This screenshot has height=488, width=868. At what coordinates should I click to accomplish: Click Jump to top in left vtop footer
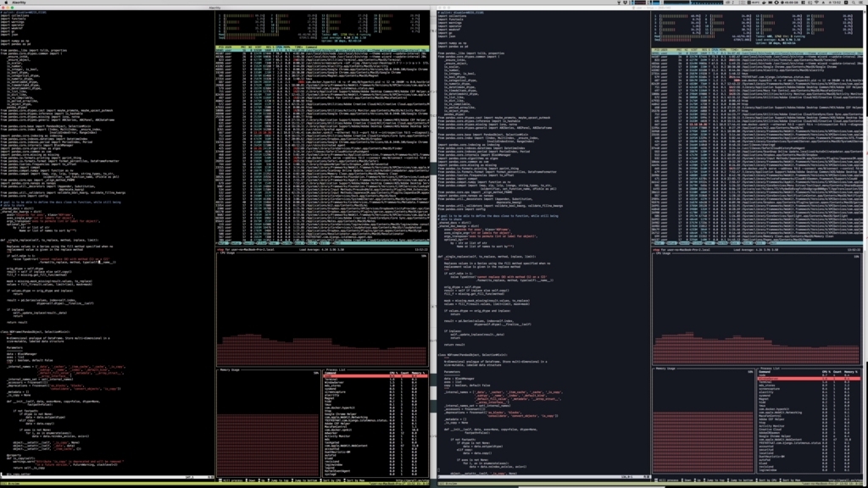pos(278,480)
